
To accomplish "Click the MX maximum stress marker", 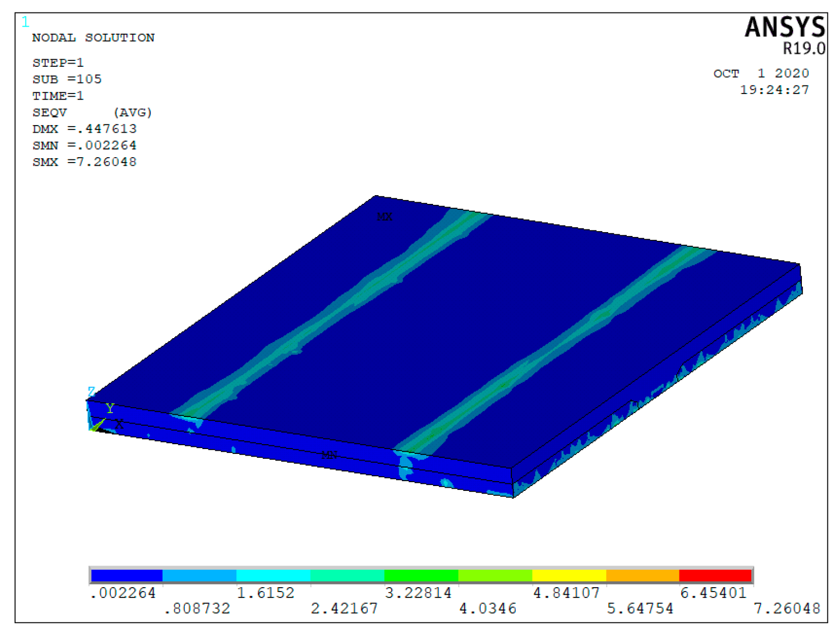I will 385,217.
